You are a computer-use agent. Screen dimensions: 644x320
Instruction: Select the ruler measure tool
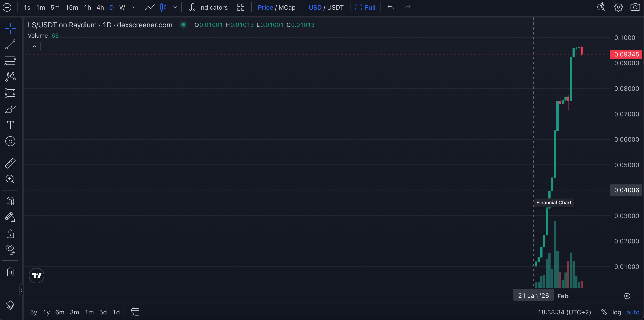click(10, 163)
